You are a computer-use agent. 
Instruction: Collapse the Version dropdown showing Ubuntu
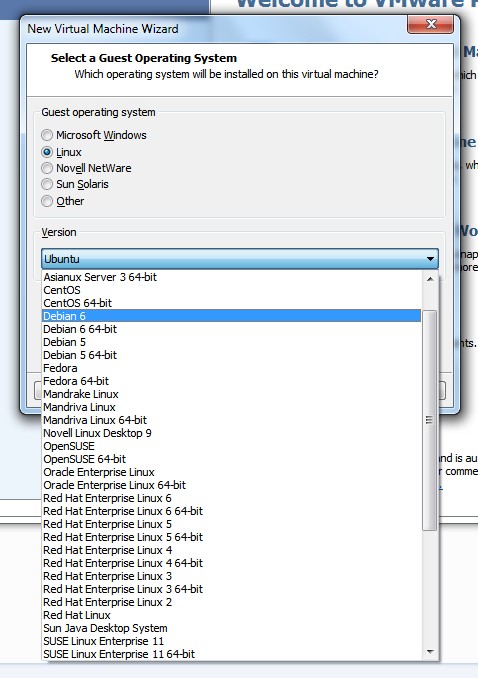tap(240, 259)
